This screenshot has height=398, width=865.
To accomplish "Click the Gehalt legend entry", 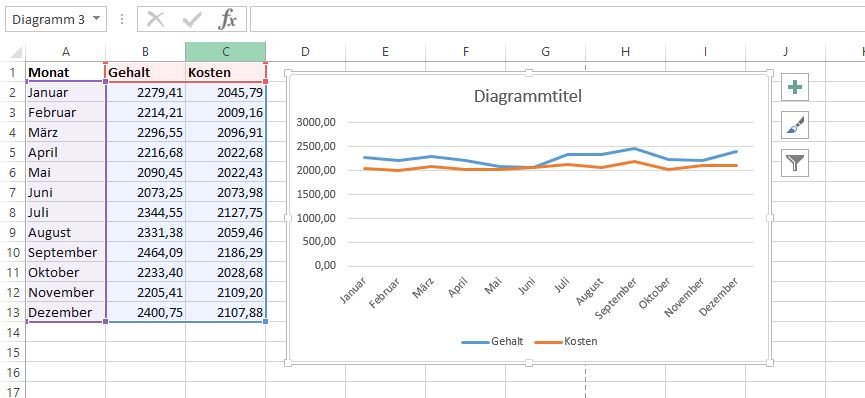I will tap(493, 341).
